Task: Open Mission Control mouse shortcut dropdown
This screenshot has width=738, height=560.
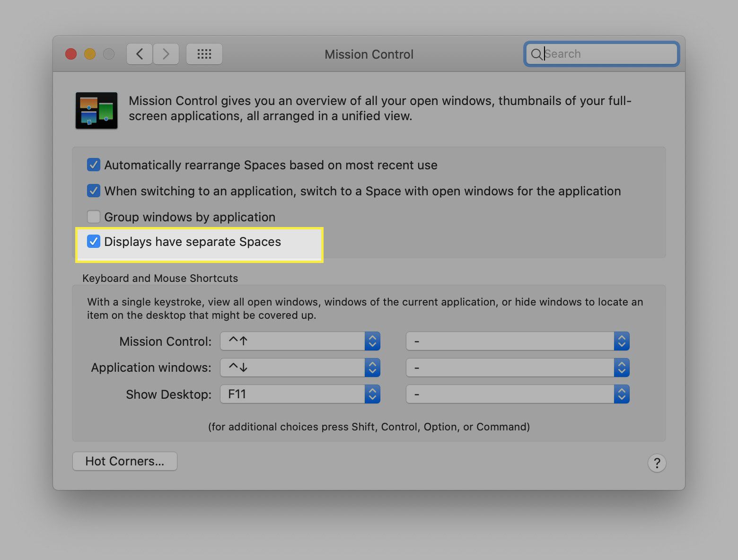Action: click(x=518, y=341)
